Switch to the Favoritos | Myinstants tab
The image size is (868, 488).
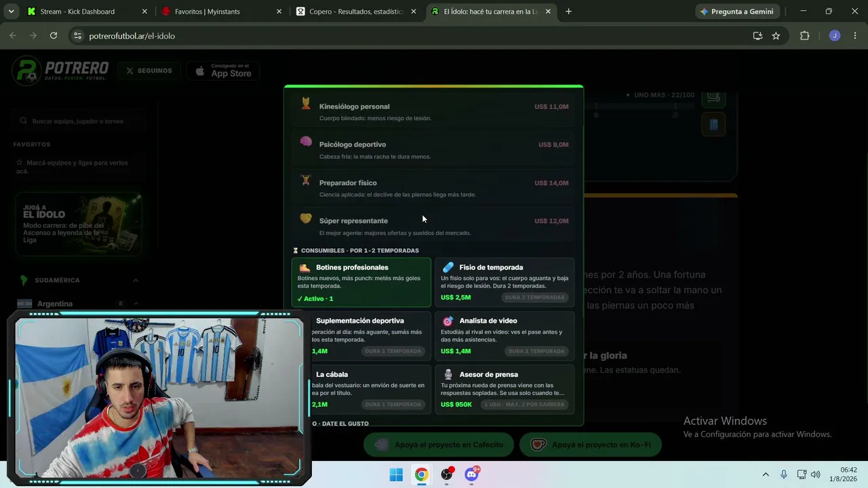coord(221,12)
